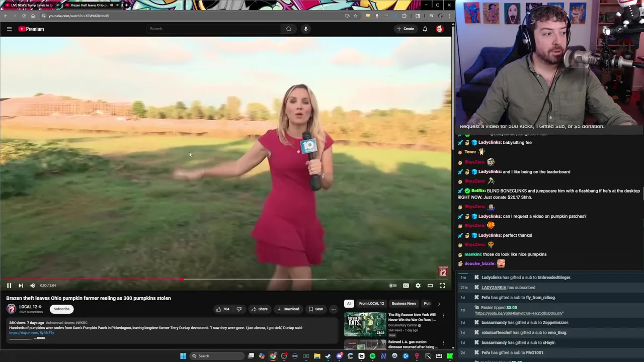The height and width of the screenshot is (362, 644).
Task: Enter fullscreen mode
Action: pyautogui.click(x=442, y=286)
